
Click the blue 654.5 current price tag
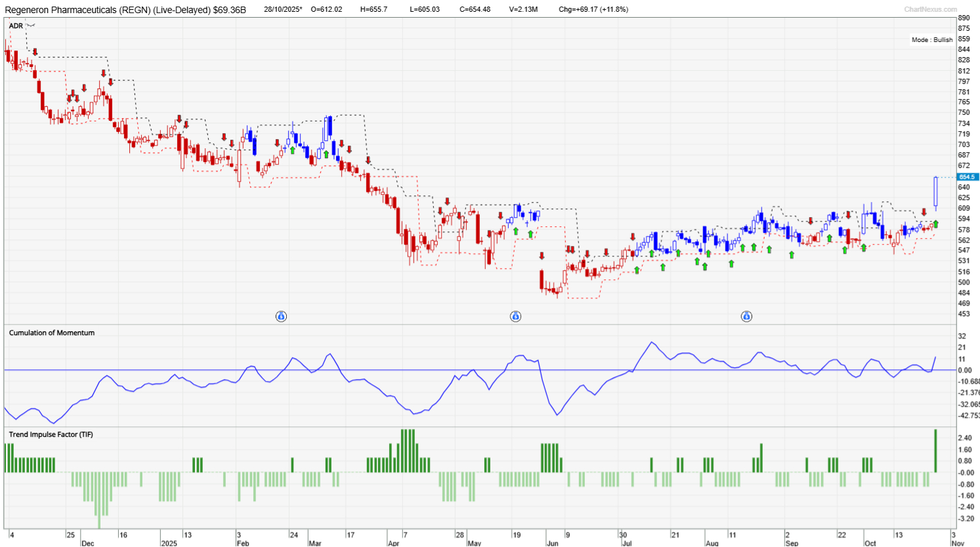[968, 177]
